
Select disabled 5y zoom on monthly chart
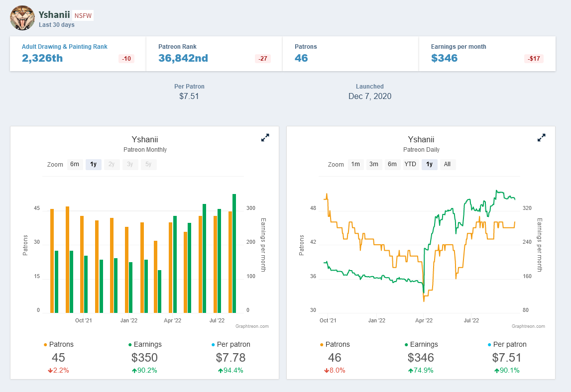tap(148, 164)
